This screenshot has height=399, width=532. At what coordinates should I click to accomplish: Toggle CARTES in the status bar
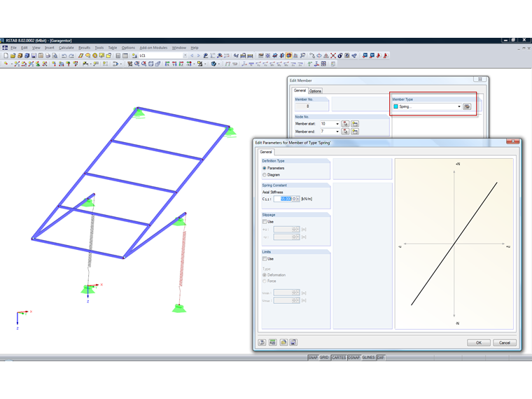339,358
